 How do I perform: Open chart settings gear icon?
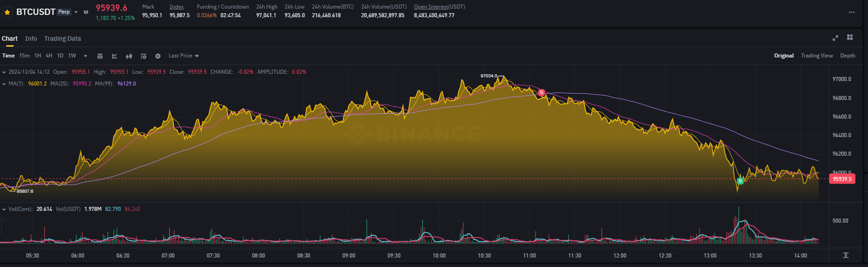(x=158, y=56)
